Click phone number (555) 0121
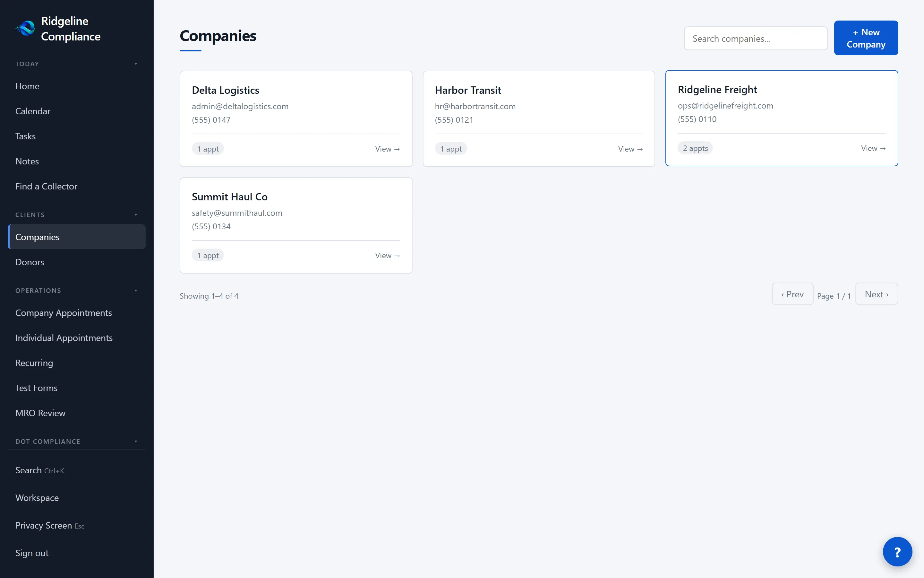The width and height of the screenshot is (924, 578). [x=454, y=120]
